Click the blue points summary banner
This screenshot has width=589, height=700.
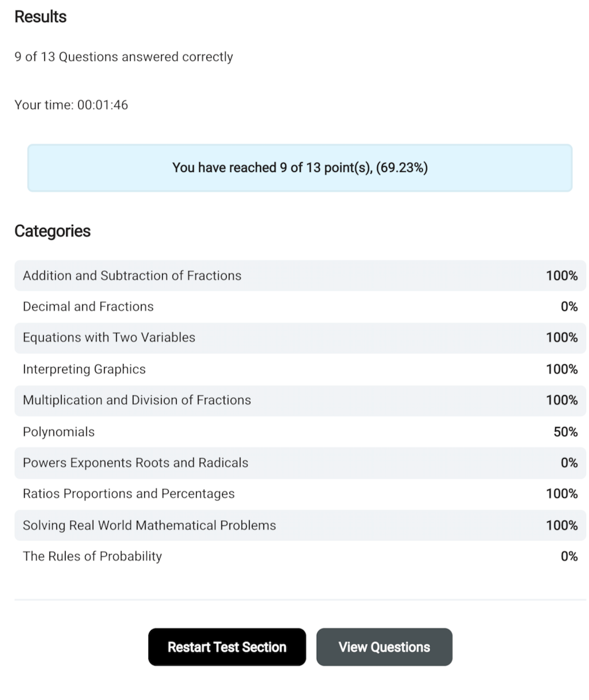point(300,168)
